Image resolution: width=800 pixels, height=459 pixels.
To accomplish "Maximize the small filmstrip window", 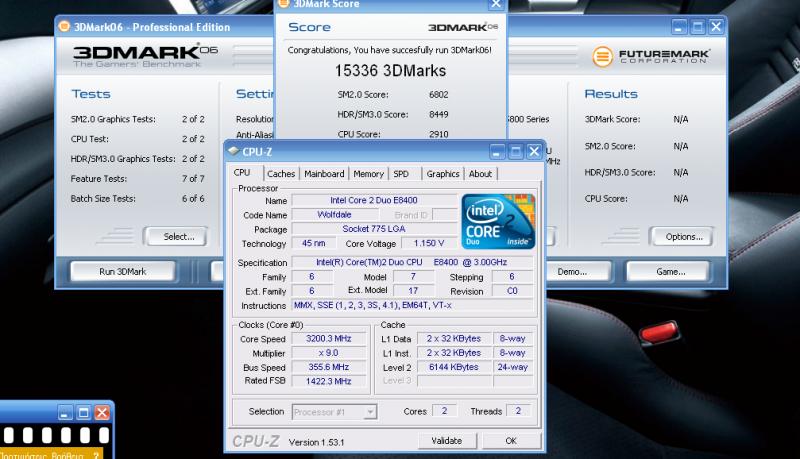I will tap(83, 412).
